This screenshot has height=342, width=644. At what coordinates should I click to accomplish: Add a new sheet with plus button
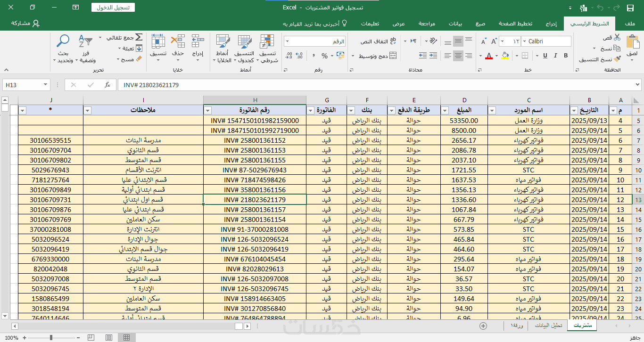click(x=483, y=326)
